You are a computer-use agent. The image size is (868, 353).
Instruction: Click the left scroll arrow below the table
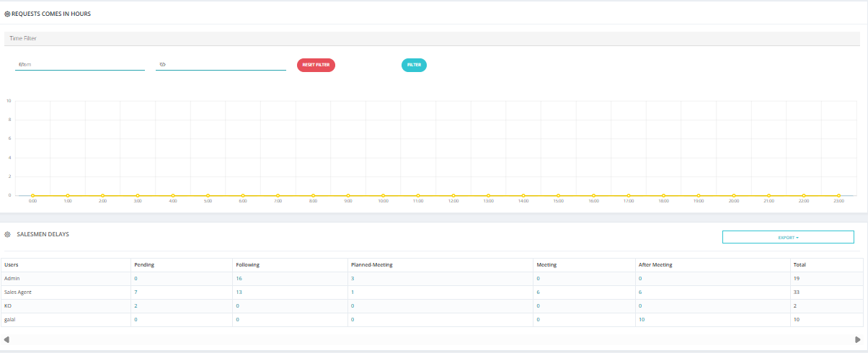coord(6,339)
